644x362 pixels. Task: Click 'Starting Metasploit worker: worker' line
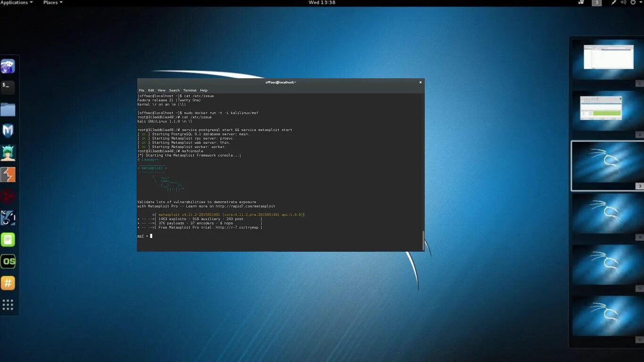pos(182,147)
